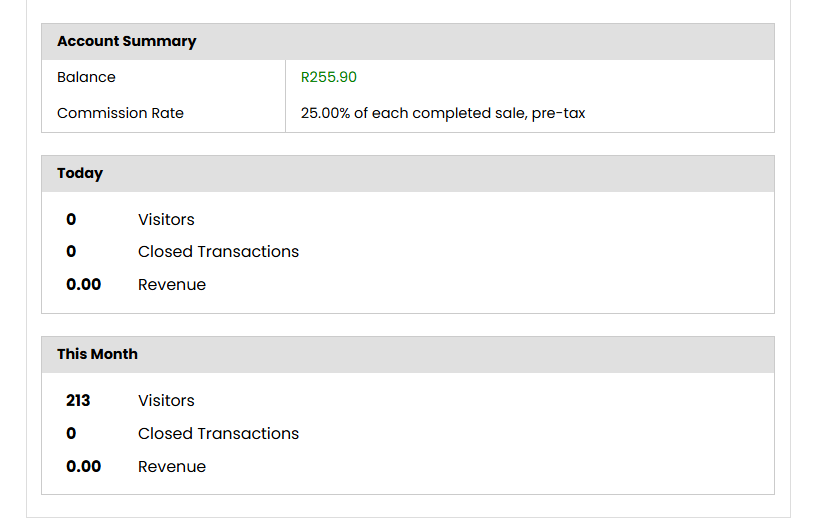The height and width of the screenshot is (527, 816).
Task: Click today's closed transactions count
Action: tap(71, 252)
